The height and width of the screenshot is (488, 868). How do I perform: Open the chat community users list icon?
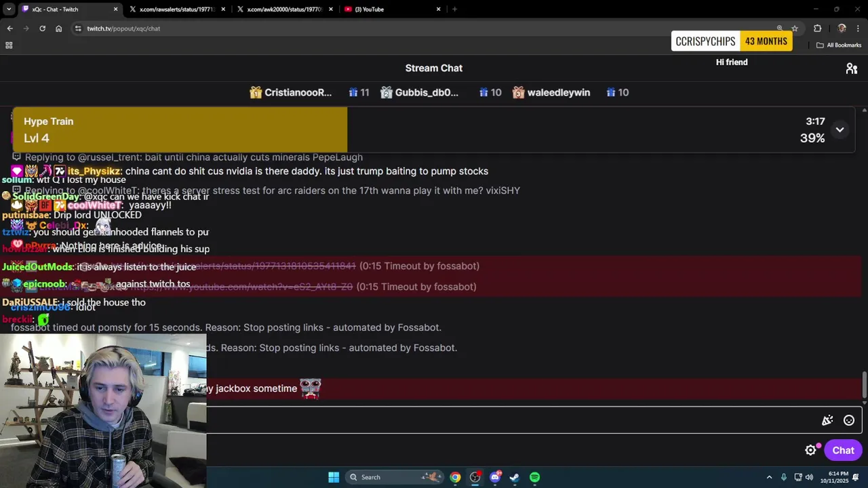[x=852, y=68]
